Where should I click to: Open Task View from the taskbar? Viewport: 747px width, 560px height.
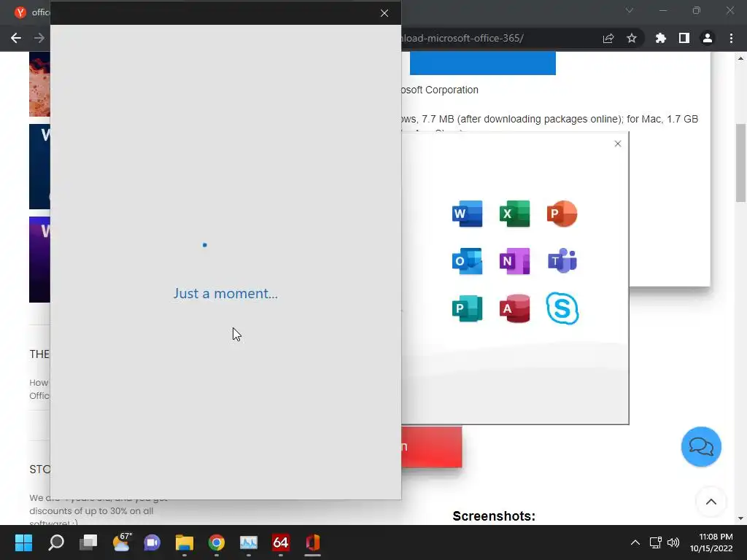click(88, 542)
